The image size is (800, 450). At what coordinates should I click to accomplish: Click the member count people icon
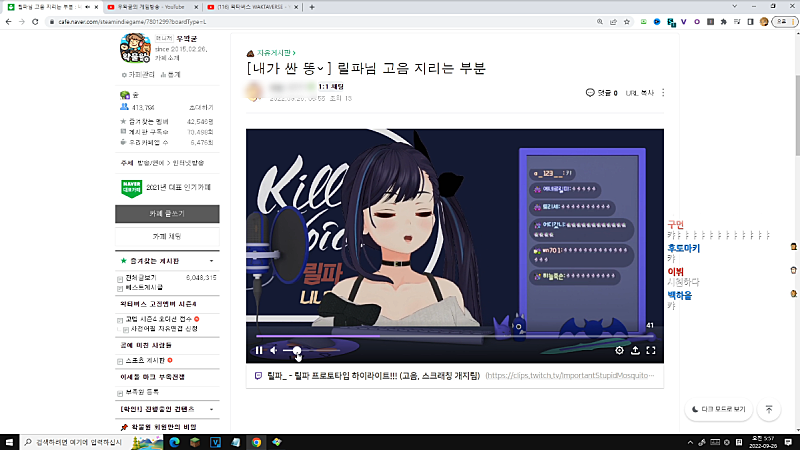[x=124, y=107]
